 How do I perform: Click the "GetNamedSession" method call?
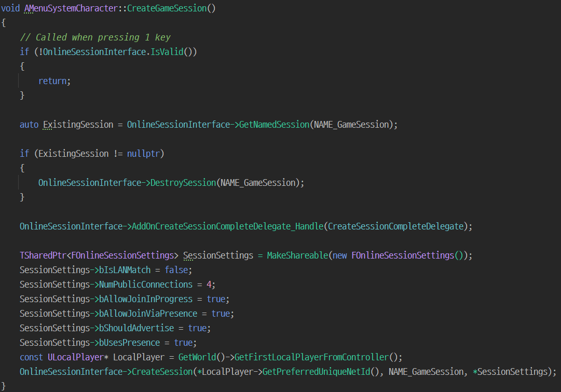(274, 125)
